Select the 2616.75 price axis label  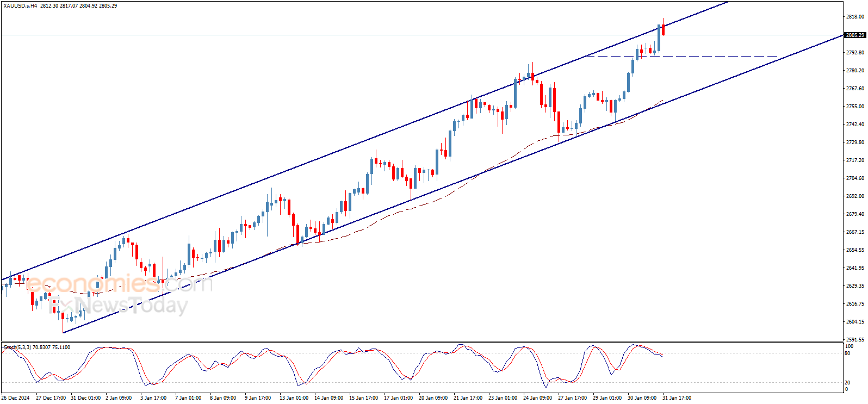[855, 304]
